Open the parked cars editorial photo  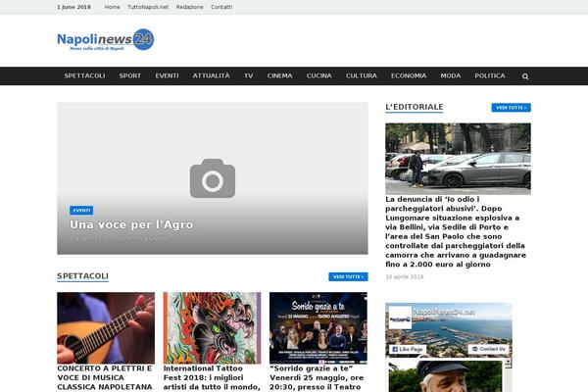point(458,159)
